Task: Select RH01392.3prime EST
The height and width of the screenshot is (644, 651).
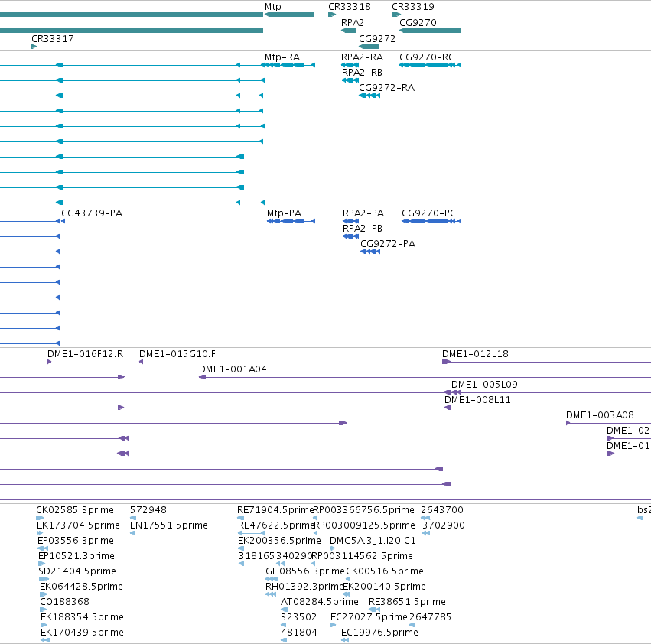Action: click(x=271, y=594)
